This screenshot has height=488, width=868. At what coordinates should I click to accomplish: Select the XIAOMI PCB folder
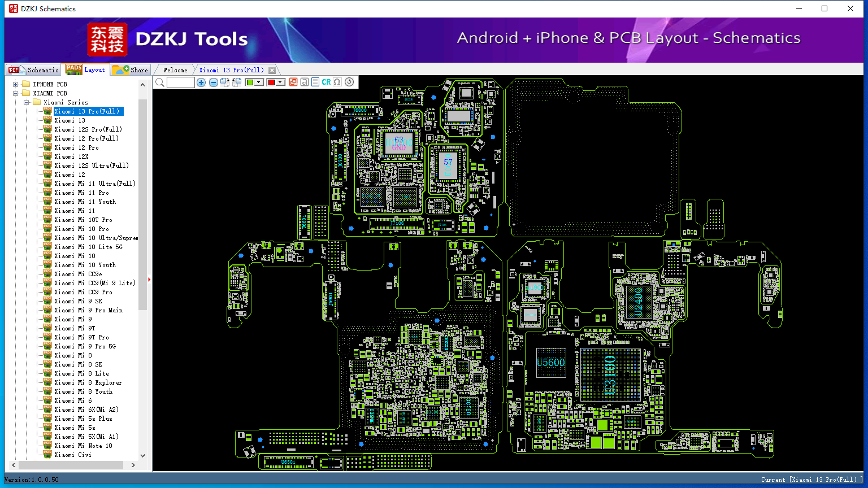[x=50, y=93]
